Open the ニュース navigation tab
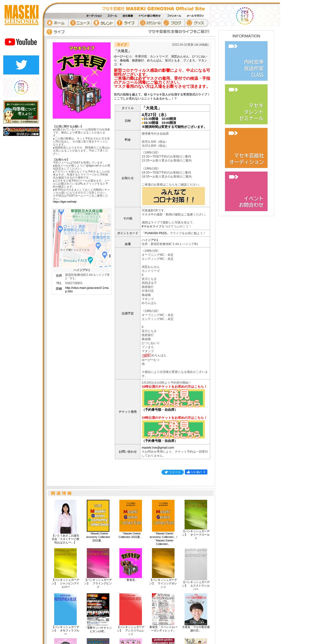The width and height of the screenshot is (322, 644). coord(80,23)
